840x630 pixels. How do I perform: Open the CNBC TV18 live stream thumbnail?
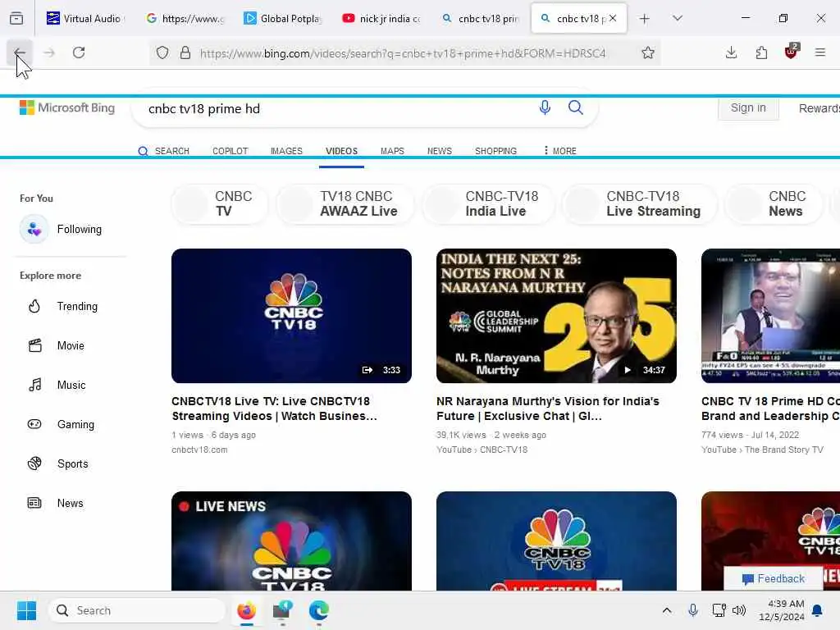click(x=556, y=541)
